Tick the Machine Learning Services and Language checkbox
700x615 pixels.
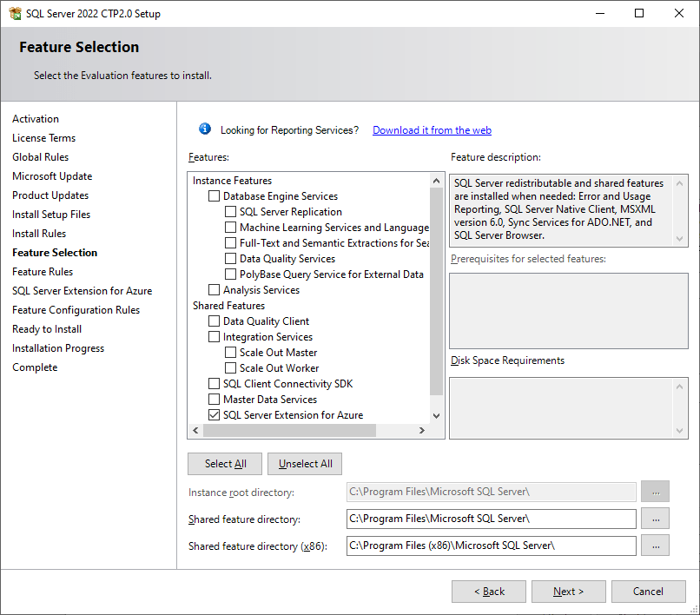point(230,228)
